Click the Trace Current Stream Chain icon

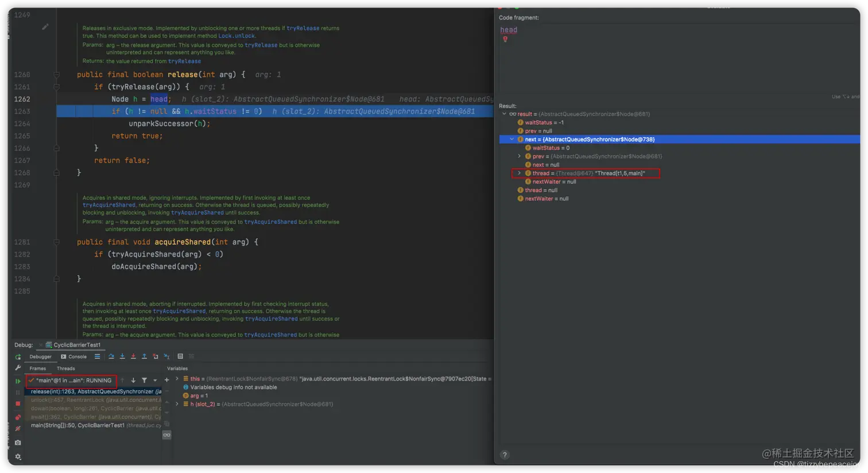pos(192,356)
